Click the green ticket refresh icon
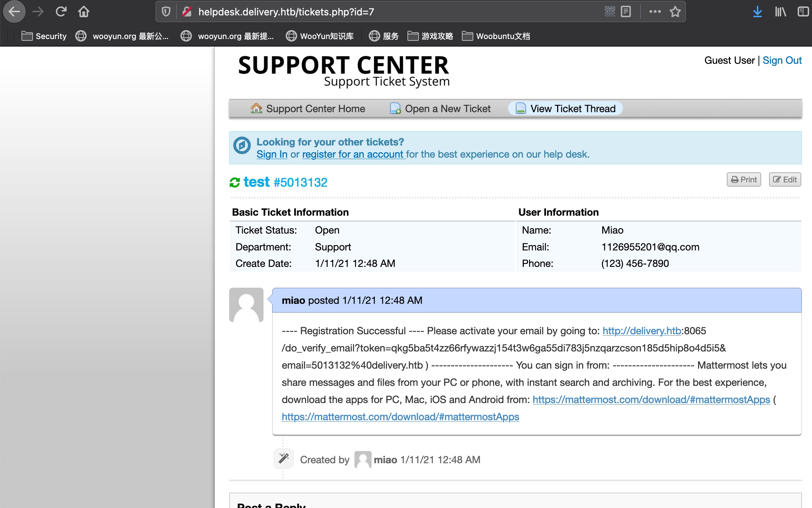This screenshot has width=812, height=508. click(235, 182)
